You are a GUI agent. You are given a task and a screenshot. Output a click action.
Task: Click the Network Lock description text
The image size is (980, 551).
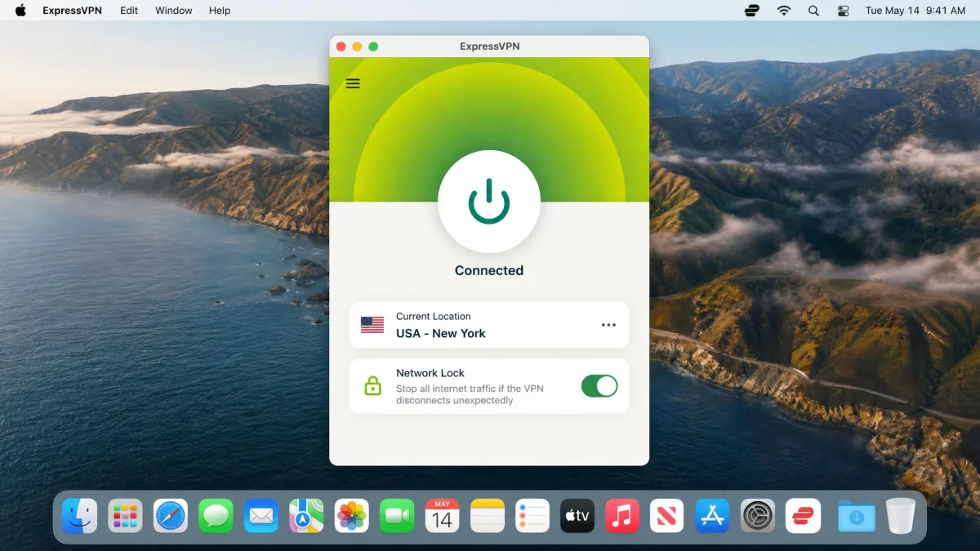point(470,394)
